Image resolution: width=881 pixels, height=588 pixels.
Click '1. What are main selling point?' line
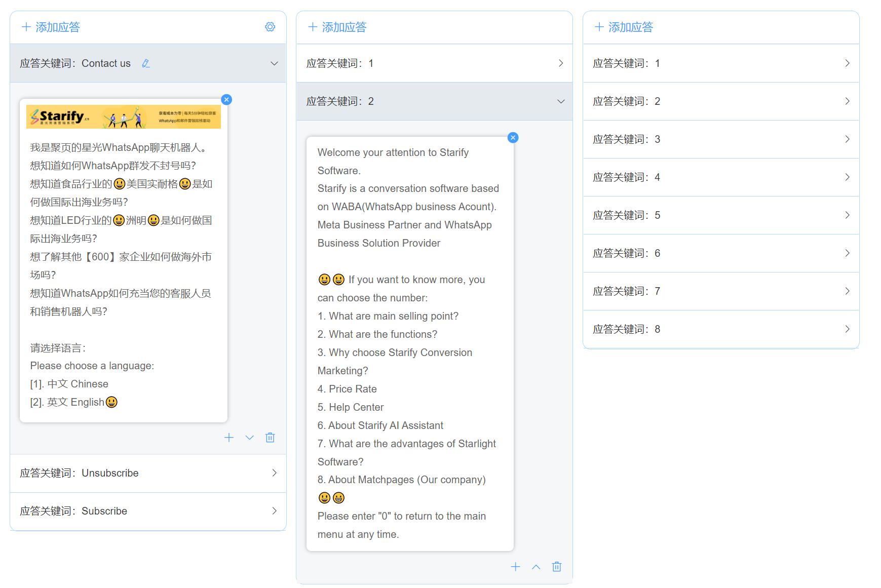point(388,316)
